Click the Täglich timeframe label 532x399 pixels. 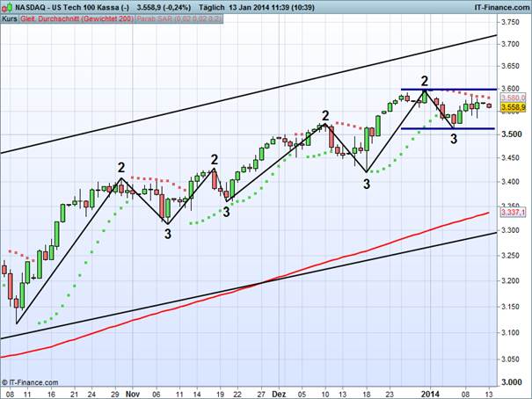[x=212, y=7]
